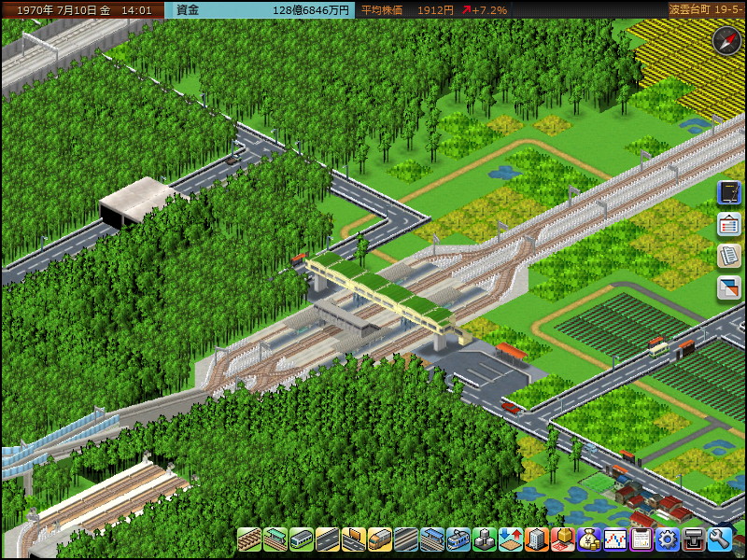
Task: Open the blue gear settings icon
Action: click(x=668, y=539)
